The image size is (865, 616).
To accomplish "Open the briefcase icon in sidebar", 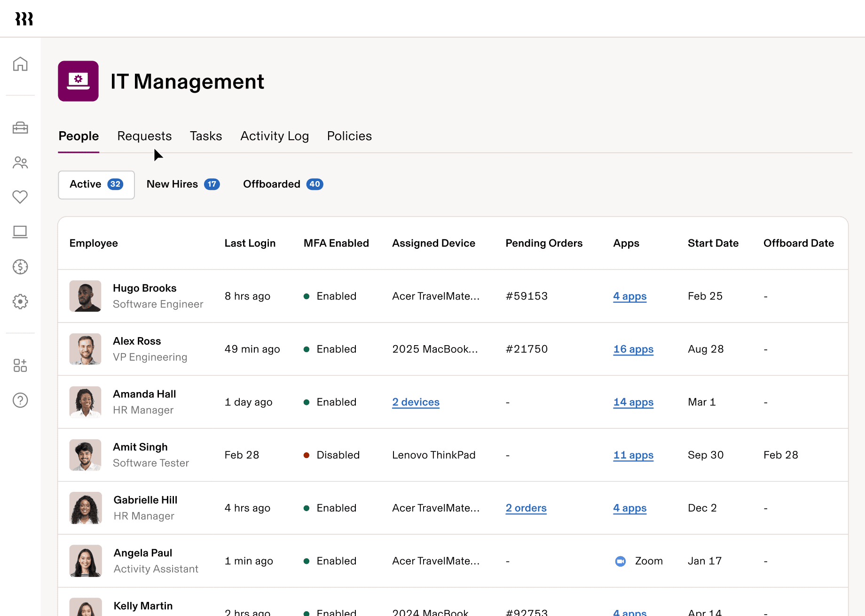I will [20, 127].
